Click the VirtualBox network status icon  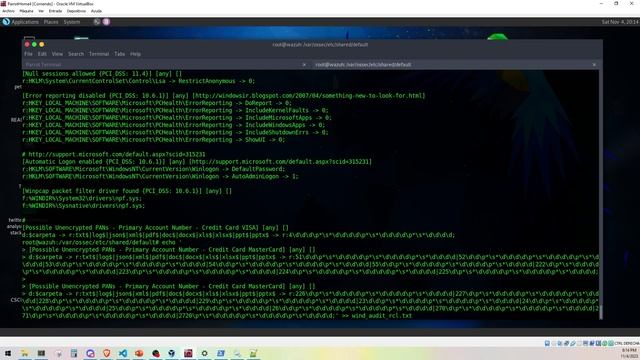click(x=567, y=343)
